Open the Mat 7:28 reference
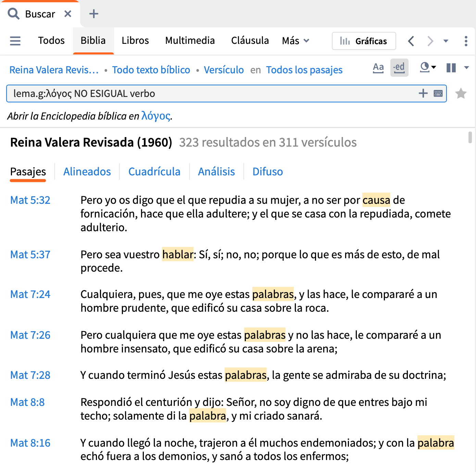476x472 pixels. tap(30, 375)
